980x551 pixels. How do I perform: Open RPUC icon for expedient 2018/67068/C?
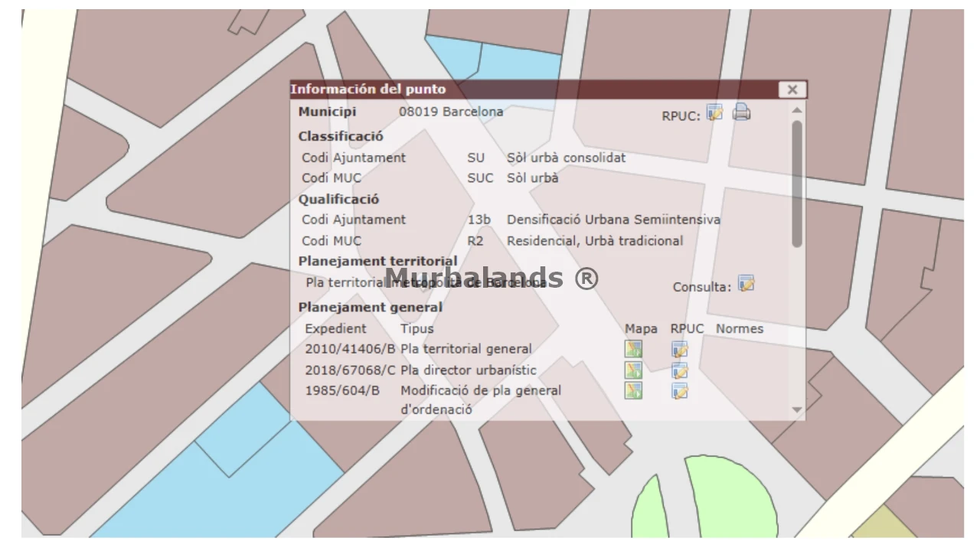pos(680,370)
